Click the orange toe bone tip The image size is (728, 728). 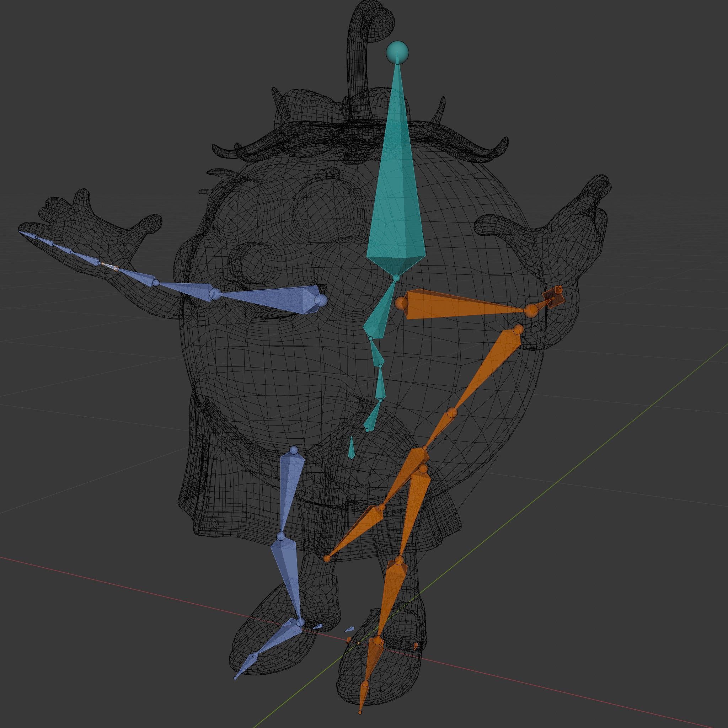click(360, 712)
